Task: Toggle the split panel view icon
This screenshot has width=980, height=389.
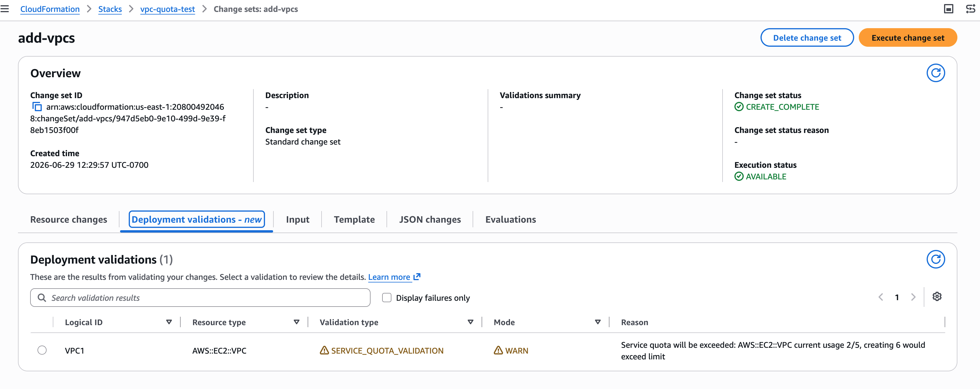Action: [948, 9]
